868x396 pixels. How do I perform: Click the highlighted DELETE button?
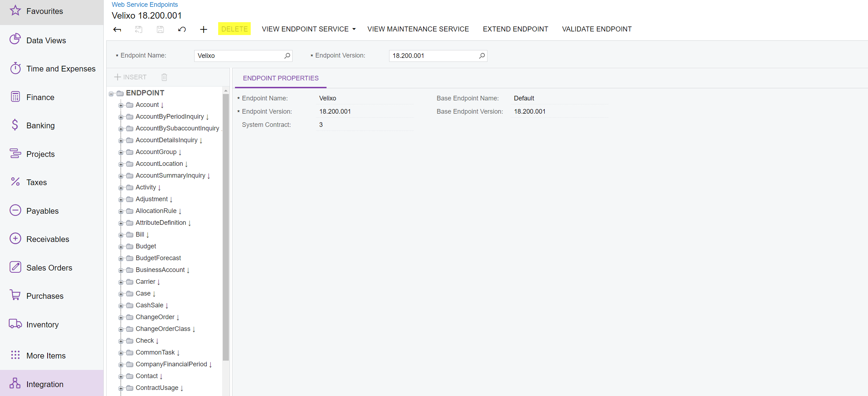[235, 29]
